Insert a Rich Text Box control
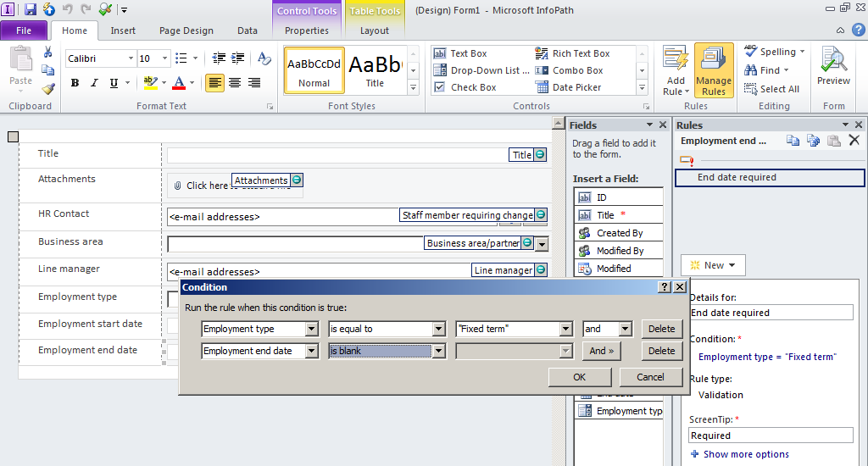 click(572, 53)
